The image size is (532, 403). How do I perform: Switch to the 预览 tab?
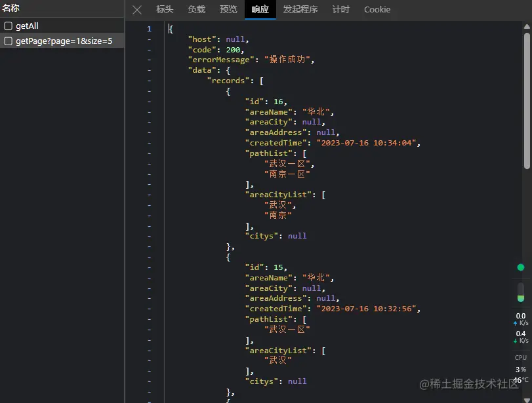pos(228,9)
